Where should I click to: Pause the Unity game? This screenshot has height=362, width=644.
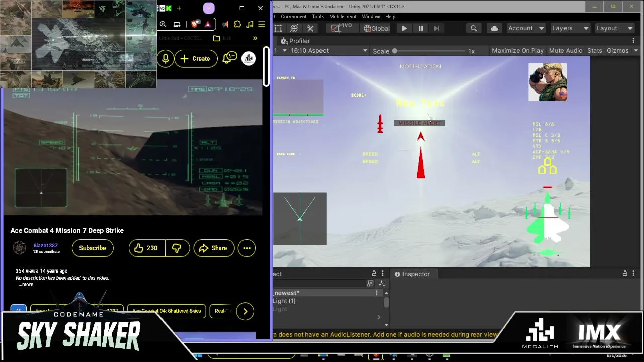click(x=421, y=28)
